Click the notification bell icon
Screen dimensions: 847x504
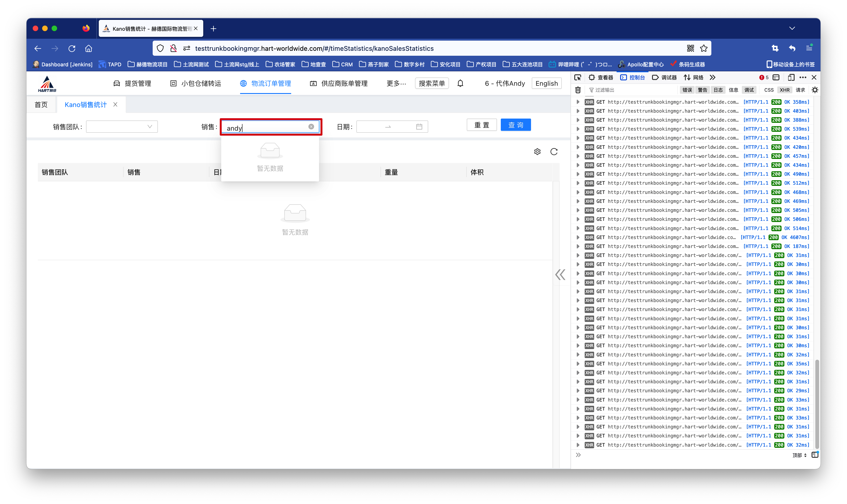460,83
